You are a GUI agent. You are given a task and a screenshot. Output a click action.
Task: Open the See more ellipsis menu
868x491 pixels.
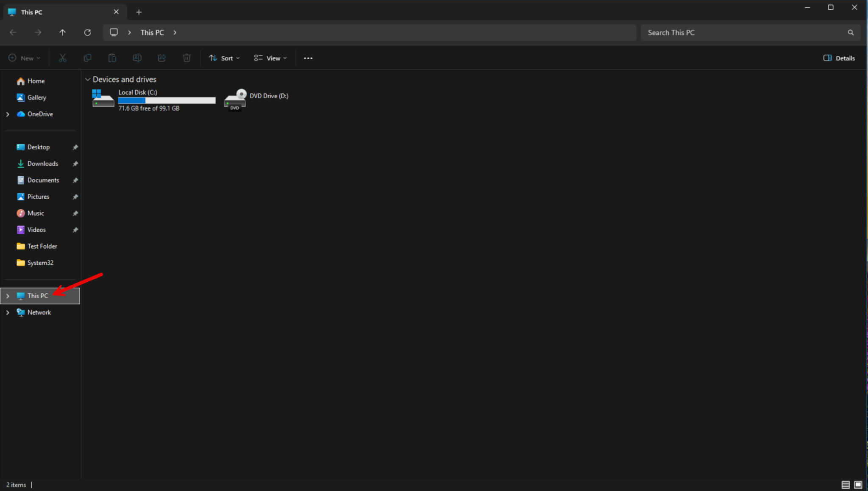click(x=308, y=58)
